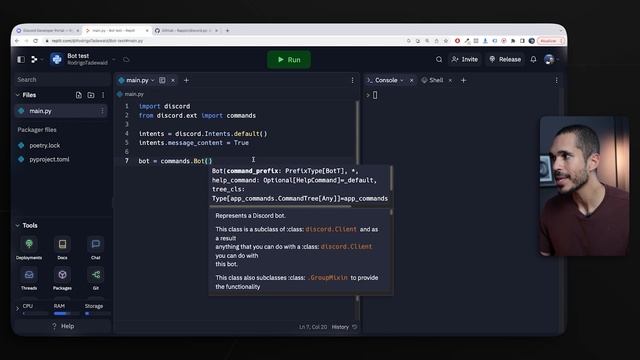Bookmark the page with the star icon
Screen dimensions: 640x360
coord(446,41)
